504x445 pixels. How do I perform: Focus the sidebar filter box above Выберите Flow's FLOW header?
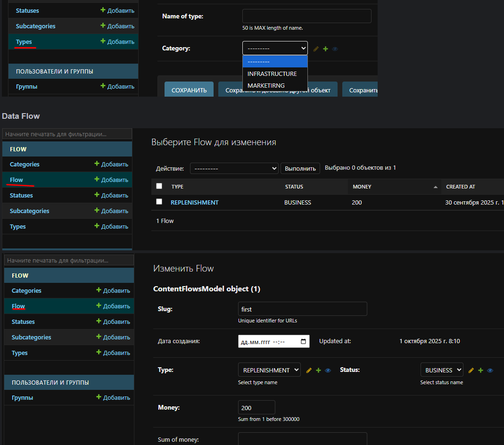tap(67, 134)
